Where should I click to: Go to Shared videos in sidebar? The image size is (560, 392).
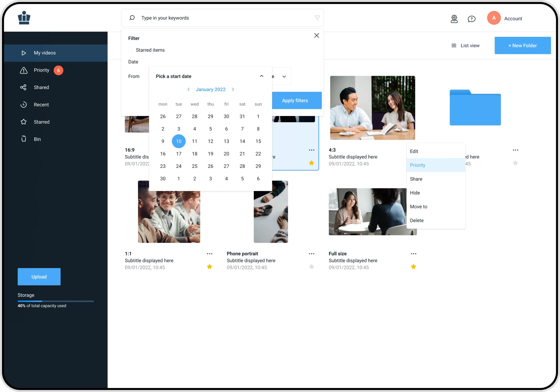click(x=41, y=87)
